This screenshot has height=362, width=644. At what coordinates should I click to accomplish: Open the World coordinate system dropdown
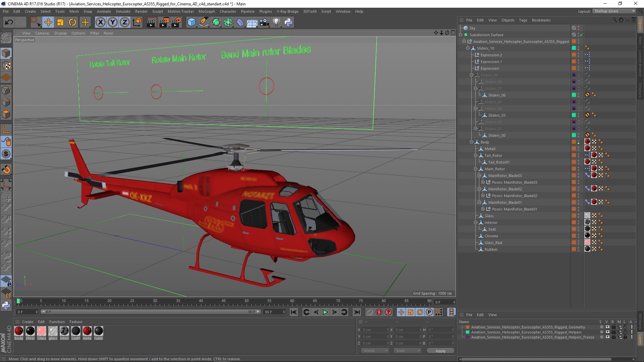tap(375, 351)
